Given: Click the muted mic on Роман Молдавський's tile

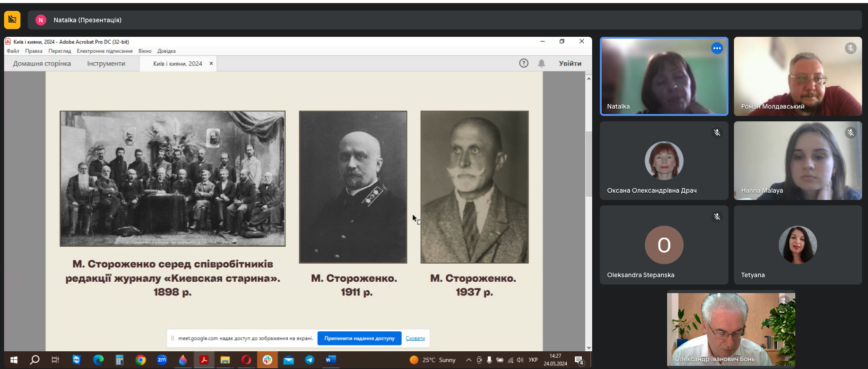Looking at the screenshot, I should [850, 48].
